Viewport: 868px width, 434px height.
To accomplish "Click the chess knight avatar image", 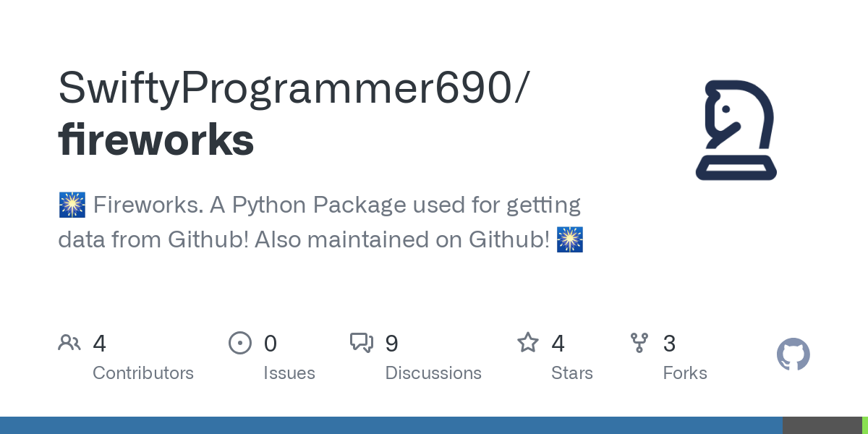I will coord(736,130).
